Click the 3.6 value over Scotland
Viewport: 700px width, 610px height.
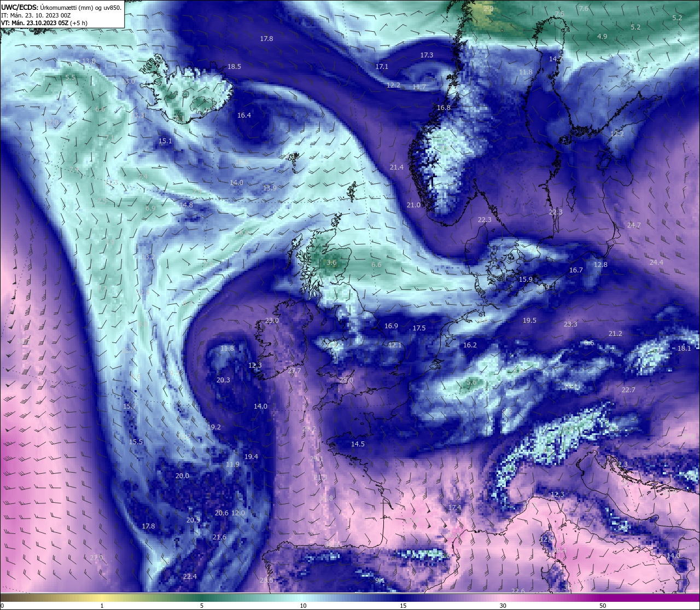pos(331,262)
